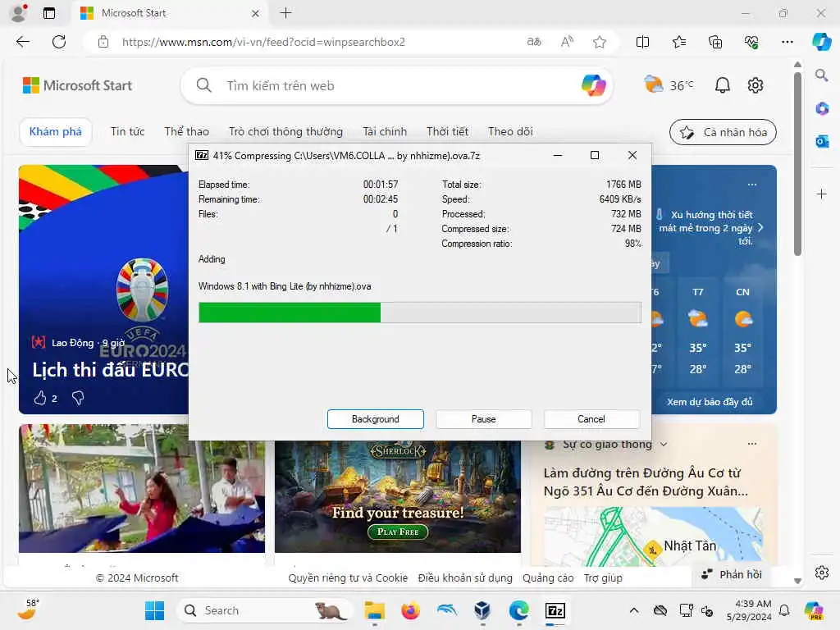The height and width of the screenshot is (630, 840).
Task: Switch to the Tin tức tab
Action: (127, 131)
